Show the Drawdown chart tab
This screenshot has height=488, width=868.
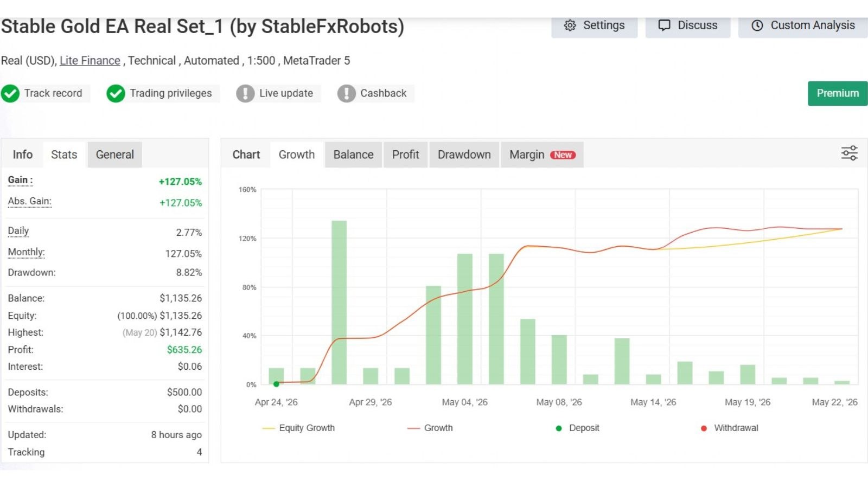pyautogui.click(x=464, y=155)
